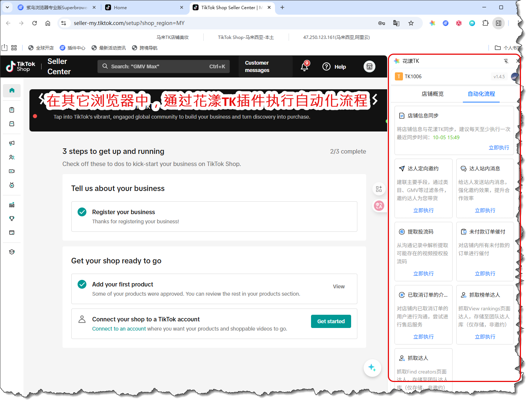
Task: Click the Get started button
Action: (x=331, y=321)
